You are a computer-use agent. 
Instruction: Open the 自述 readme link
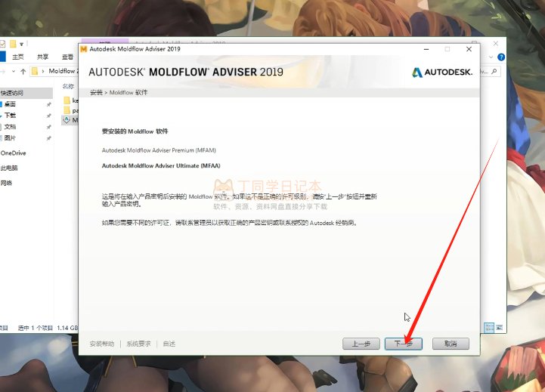[x=169, y=344]
